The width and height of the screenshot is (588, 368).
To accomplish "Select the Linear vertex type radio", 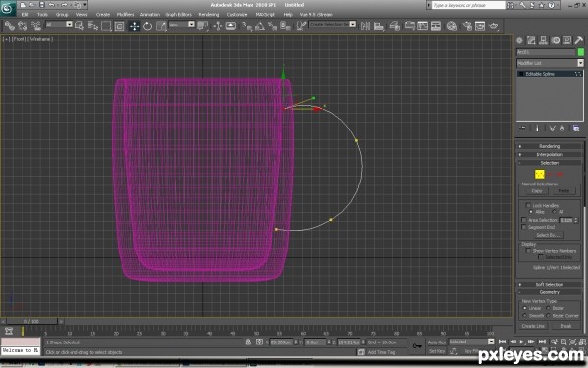I will pyautogui.click(x=525, y=308).
